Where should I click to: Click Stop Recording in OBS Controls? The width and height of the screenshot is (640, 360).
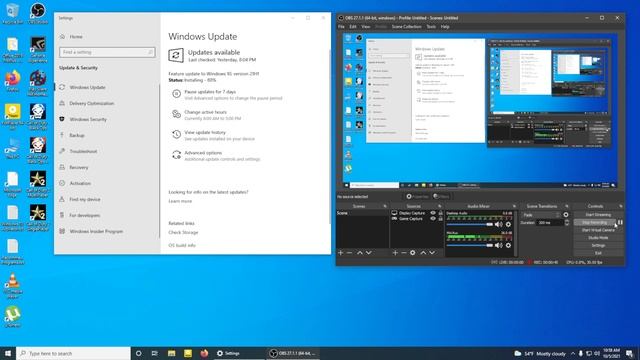(x=595, y=222)
